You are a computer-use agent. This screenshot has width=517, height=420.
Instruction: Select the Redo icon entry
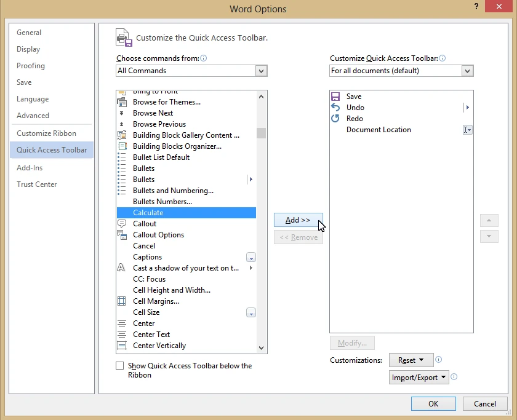(335, 119)
